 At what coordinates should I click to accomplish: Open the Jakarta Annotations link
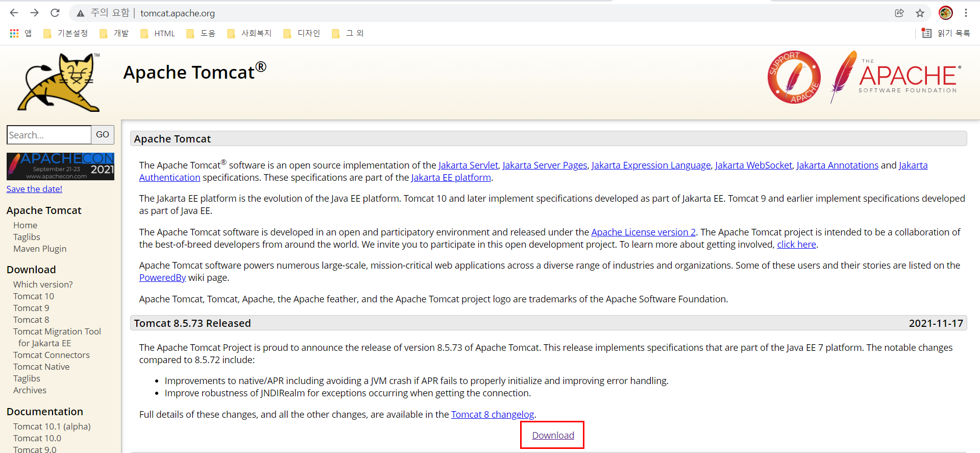click(837, 165)
